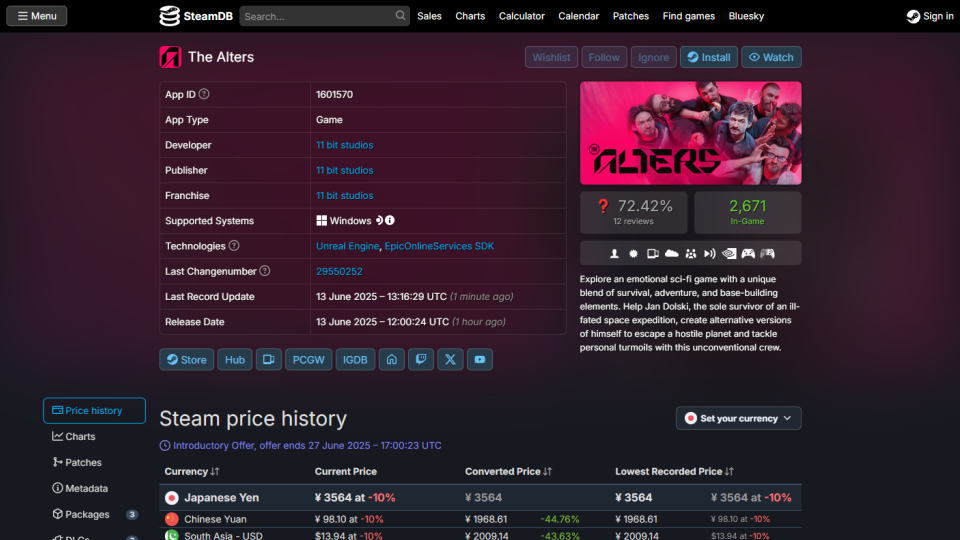Click the 72.42% review score box
The width and height of the screenshot is (960, 540).
[634, 212]
